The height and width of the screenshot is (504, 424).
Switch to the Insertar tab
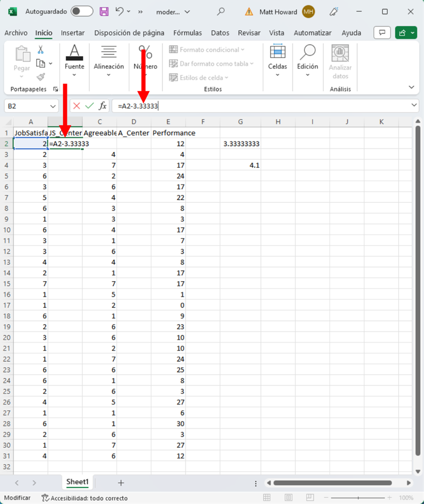tap(73, 33)
